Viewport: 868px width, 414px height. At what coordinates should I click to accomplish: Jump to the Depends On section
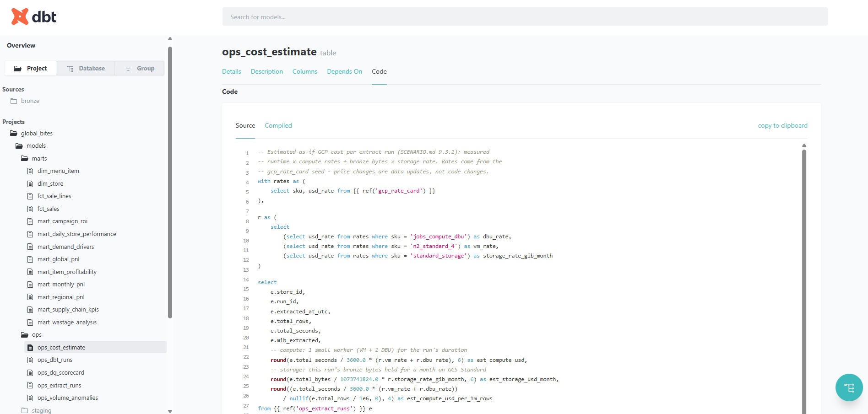(345, 71)
